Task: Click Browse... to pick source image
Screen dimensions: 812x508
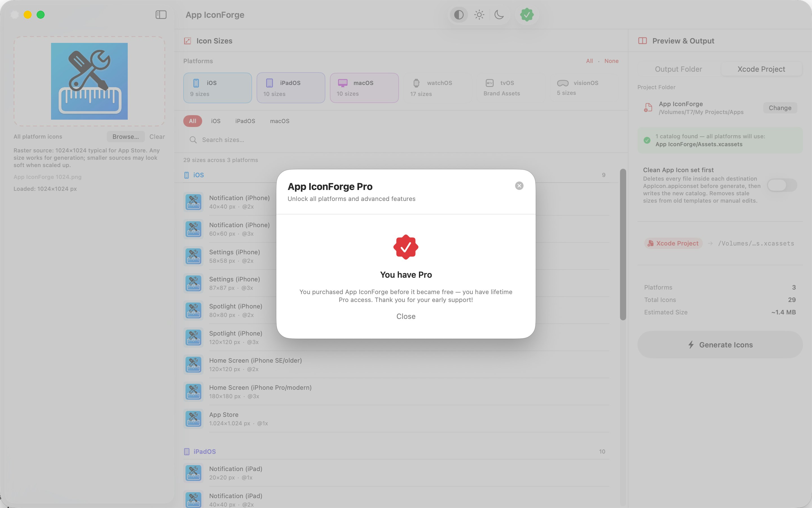Action: click(125, 137)
